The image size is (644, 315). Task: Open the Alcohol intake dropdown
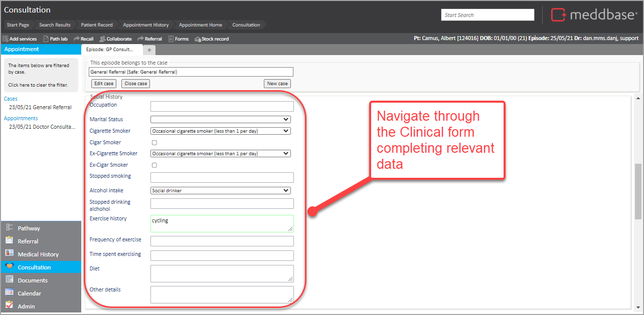[221, 190]
